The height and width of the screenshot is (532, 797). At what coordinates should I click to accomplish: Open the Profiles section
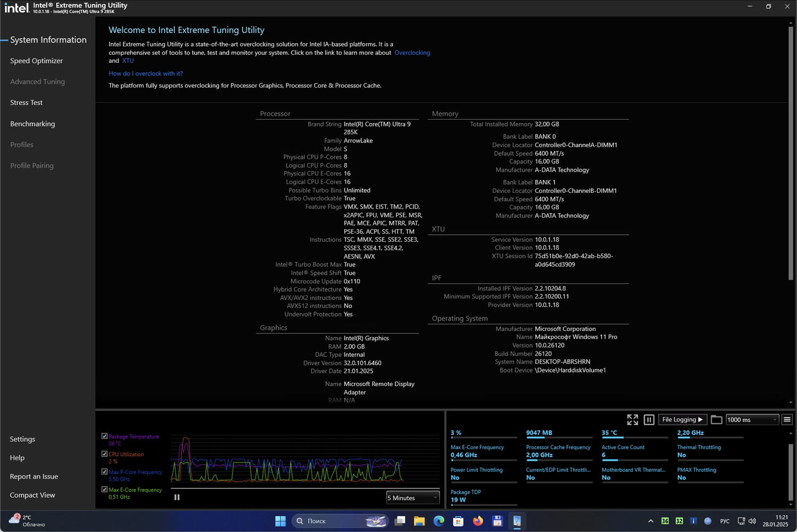[22, 145]
